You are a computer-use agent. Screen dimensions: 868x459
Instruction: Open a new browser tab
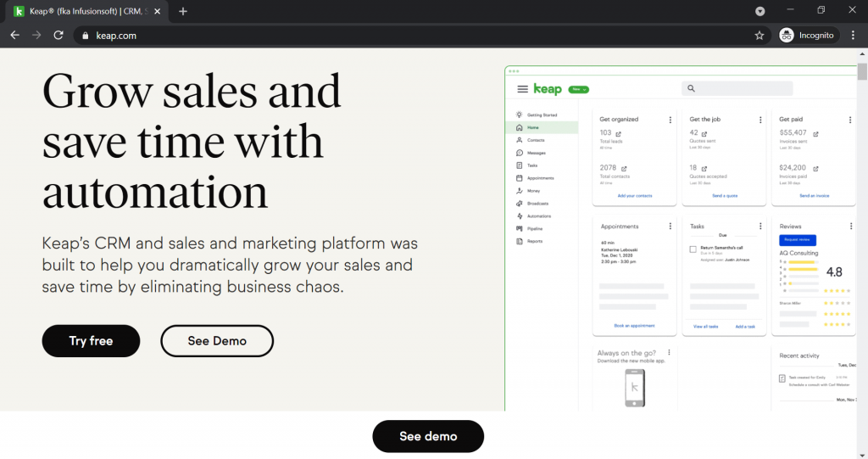[x=183, y=11]
